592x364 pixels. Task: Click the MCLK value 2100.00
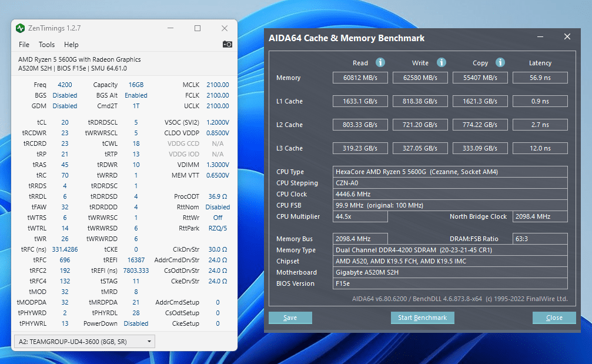(x=218, y=85)
